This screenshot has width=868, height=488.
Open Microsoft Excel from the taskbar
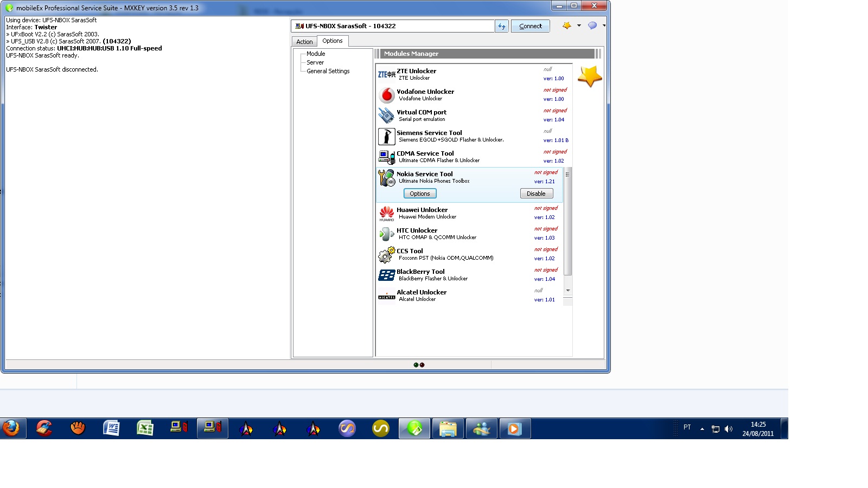click(145, 428)
